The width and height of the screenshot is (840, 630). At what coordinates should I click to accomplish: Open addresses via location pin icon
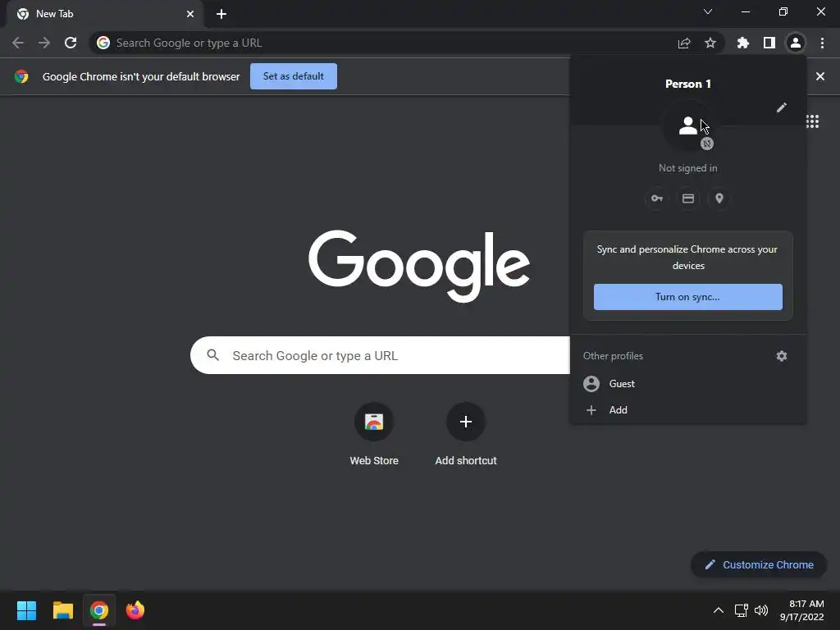coord(719,199)
